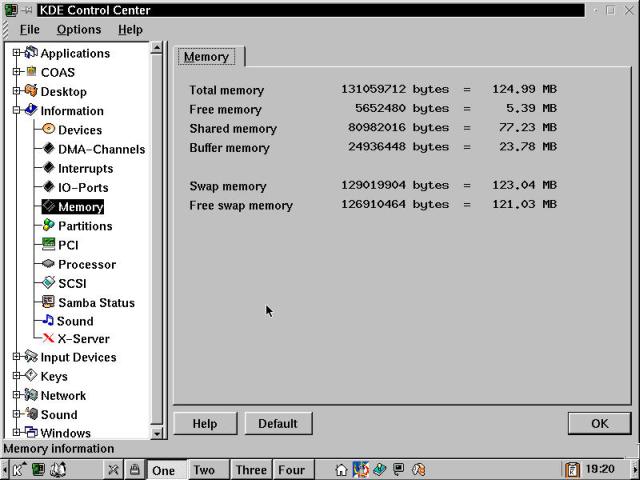This screenshot has width=640, height=480.
Task: Select the X-Server information item
Action: (x=83, y=339)
